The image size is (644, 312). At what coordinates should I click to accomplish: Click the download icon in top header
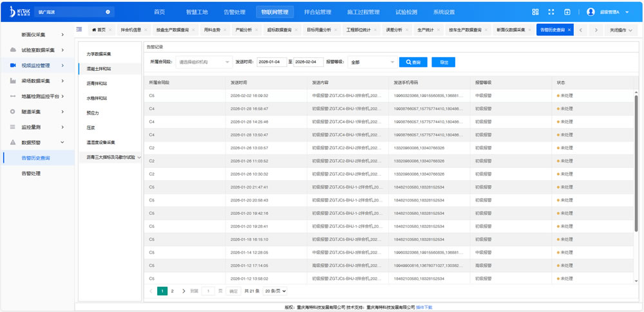click(x=567, y=12)
